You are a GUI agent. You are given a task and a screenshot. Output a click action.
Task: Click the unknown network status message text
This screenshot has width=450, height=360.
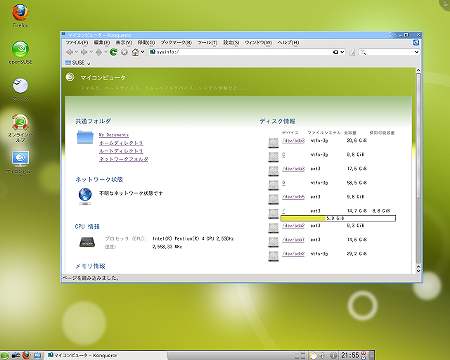[x=131, y=193]
